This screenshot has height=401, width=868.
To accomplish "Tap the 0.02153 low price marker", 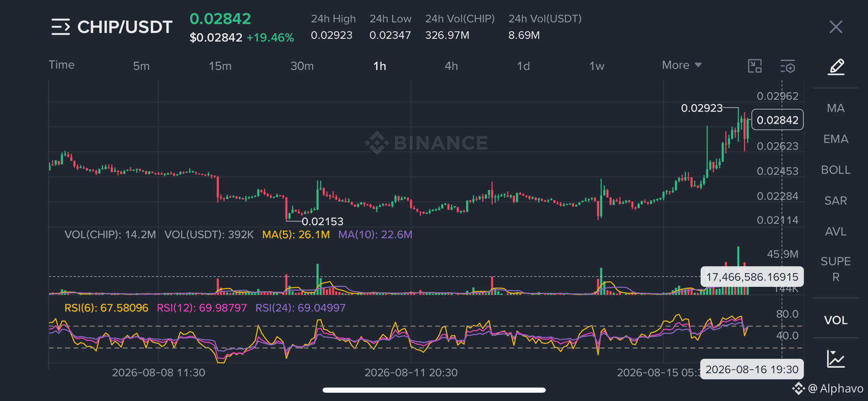I will (323, 221).
